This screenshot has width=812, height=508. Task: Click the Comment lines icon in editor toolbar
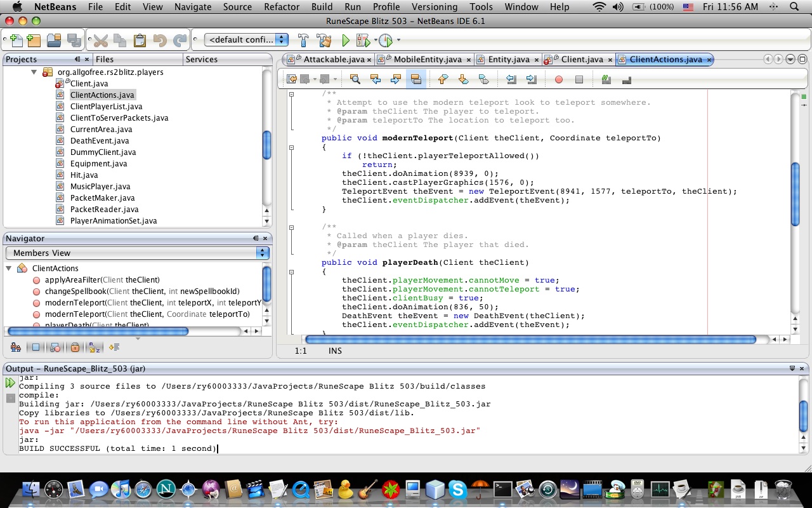606,79
